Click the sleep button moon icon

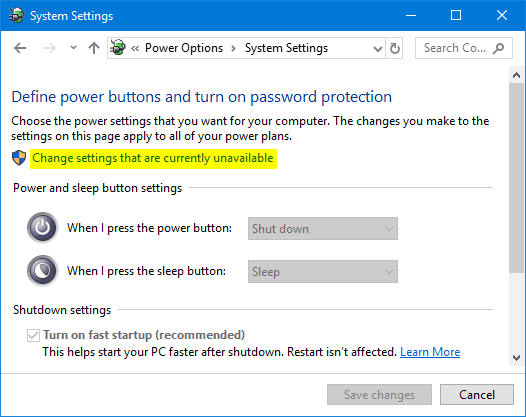(x=43, y=271)
